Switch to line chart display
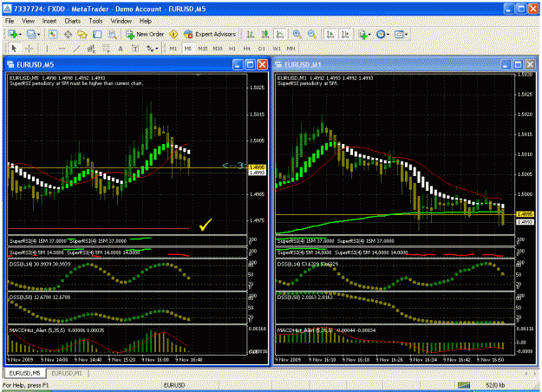This screenshot has height=392, width=542. tap(279, 34)
